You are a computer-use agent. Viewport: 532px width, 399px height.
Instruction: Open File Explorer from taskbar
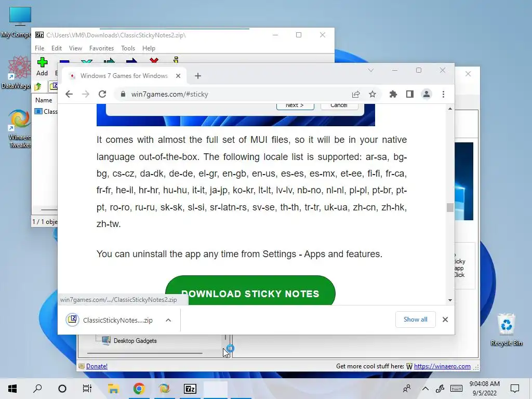(x=113, y=389)
